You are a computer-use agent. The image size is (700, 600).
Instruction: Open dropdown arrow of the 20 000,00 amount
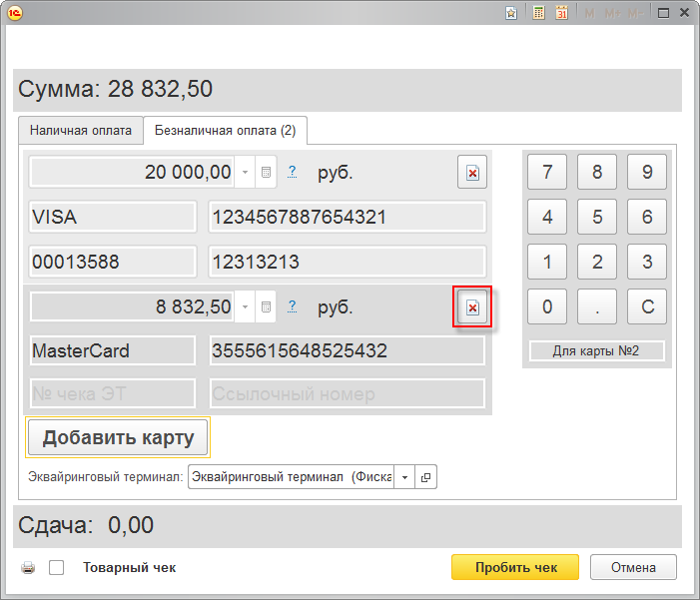(x=246, y=172)
